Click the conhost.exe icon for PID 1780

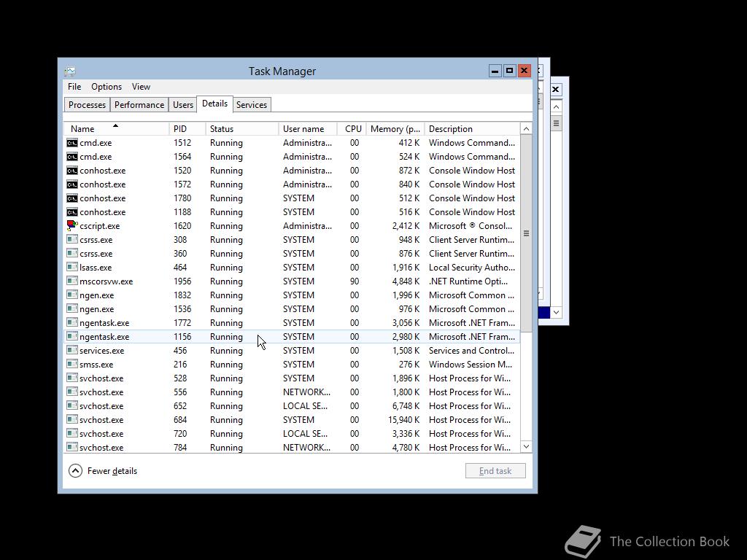click(x=72, y=198)
